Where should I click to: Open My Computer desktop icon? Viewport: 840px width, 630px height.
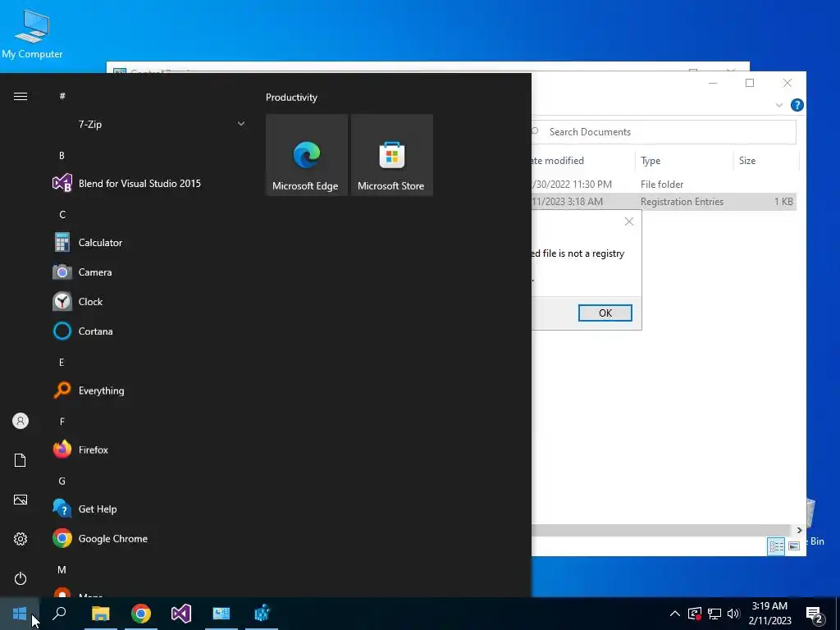[x=32, y=34]
